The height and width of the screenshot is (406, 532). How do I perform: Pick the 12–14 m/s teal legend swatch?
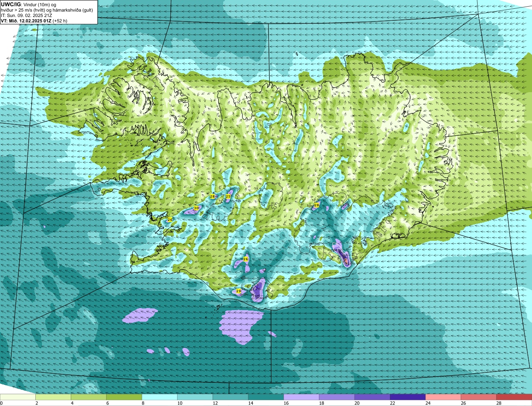[230, 397]
